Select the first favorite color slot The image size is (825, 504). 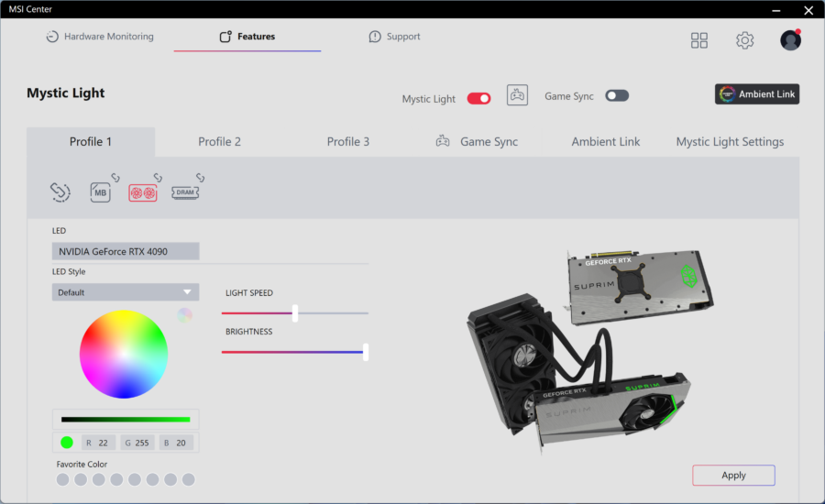pyautogui.click(x=62, y=479)
